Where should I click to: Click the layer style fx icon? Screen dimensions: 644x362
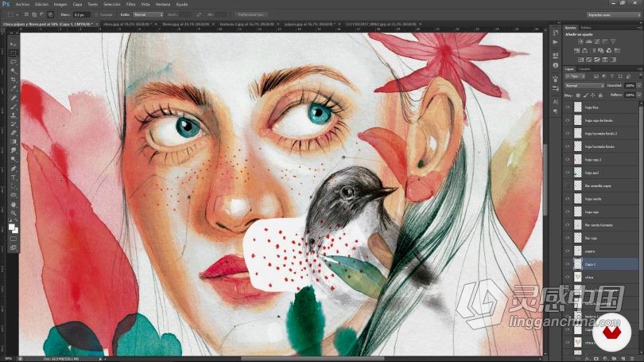pyautogui.click(x=588, y=359)
